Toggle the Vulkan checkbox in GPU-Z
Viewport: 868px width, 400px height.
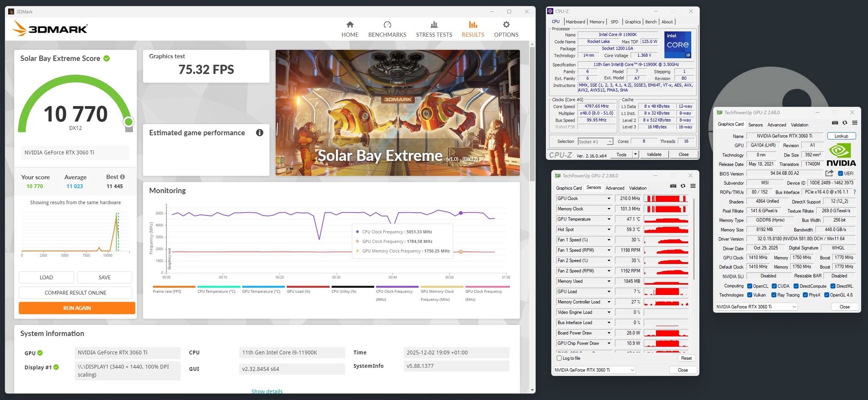[750, 295]
